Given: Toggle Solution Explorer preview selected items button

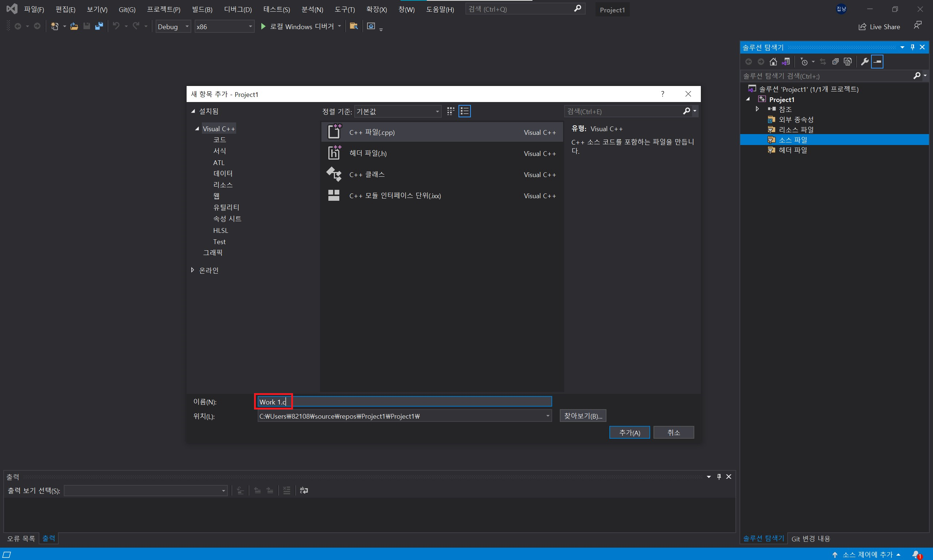Looking at the screenshot, I should 877,62.
